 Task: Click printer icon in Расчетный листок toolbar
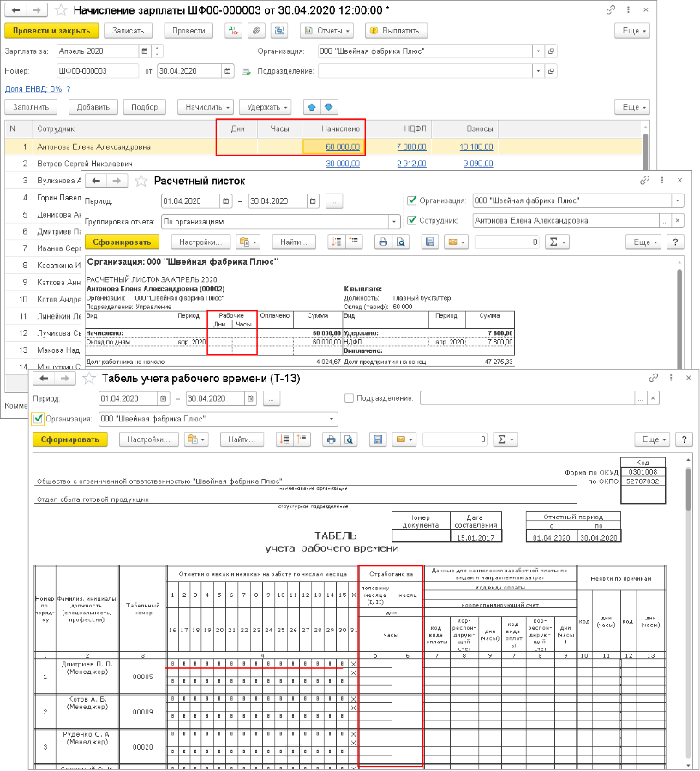(383, 242)
